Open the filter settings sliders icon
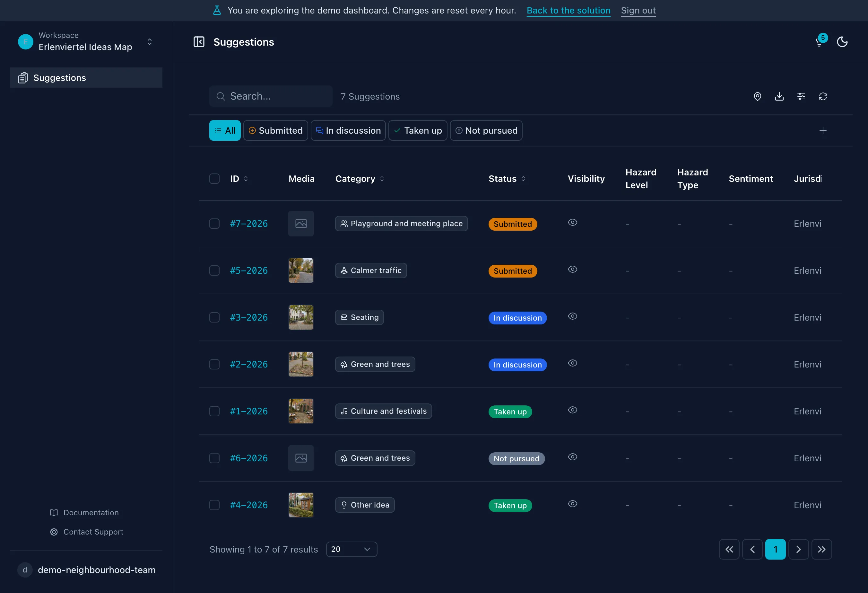 click(x=801, y=96)
